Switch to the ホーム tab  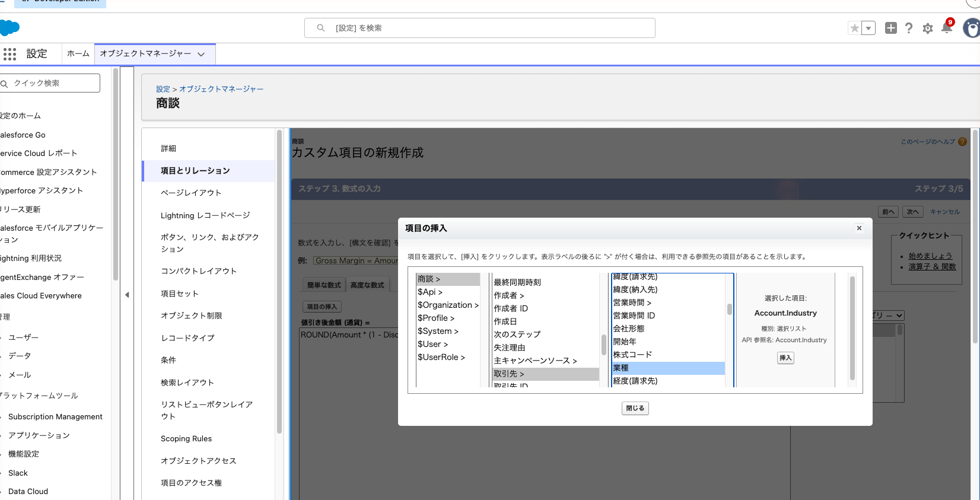[x=78, y=53]
